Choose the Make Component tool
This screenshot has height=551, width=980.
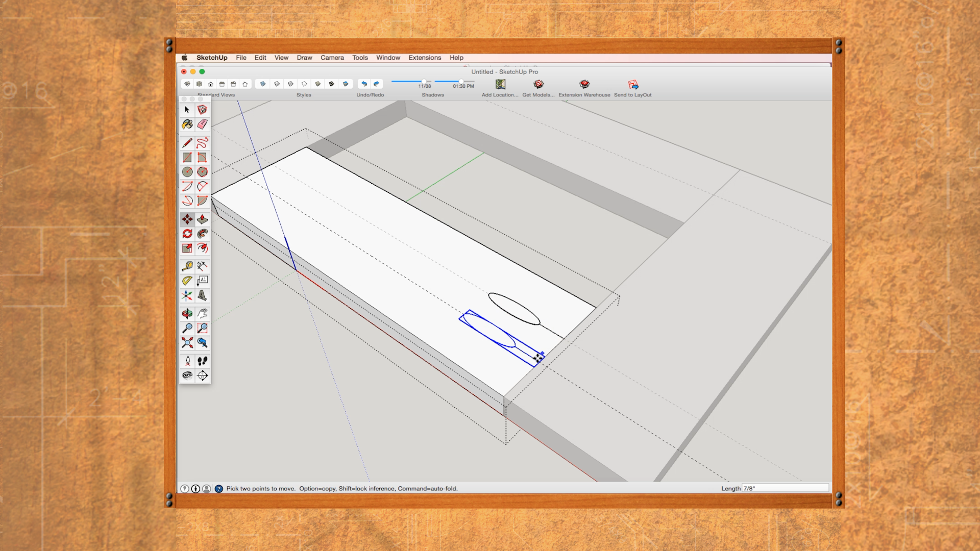[x=202, y=110]
